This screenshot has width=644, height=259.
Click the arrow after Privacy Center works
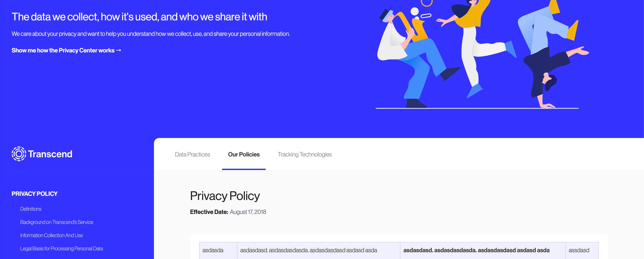point(119,50)
